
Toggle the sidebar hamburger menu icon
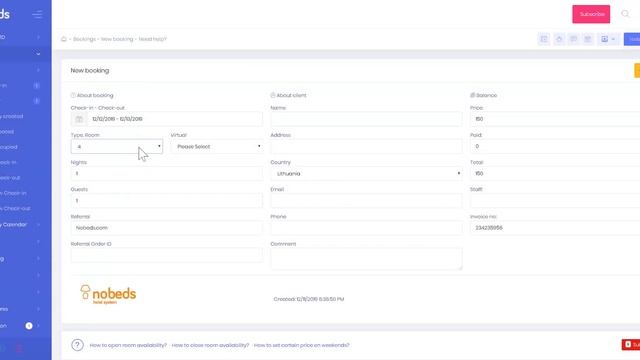pos(37,15)
